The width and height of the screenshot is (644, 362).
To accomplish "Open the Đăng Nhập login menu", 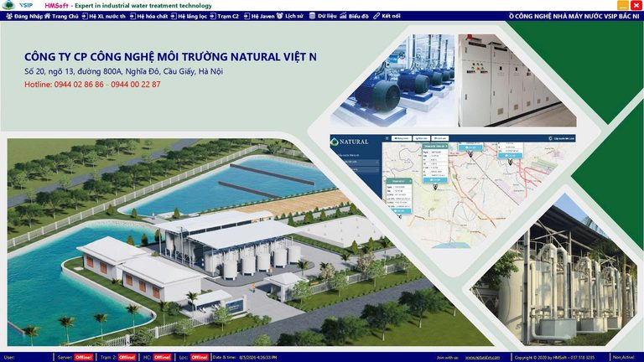I will 24,16.
